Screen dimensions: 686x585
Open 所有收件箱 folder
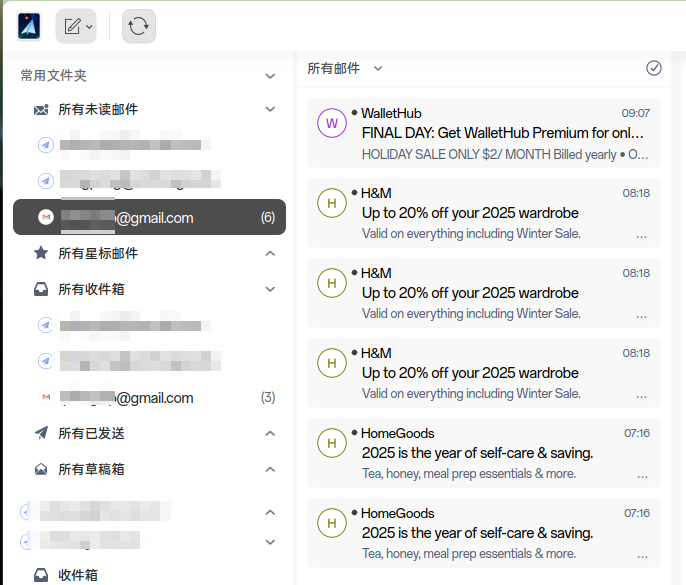coord(91,289)
